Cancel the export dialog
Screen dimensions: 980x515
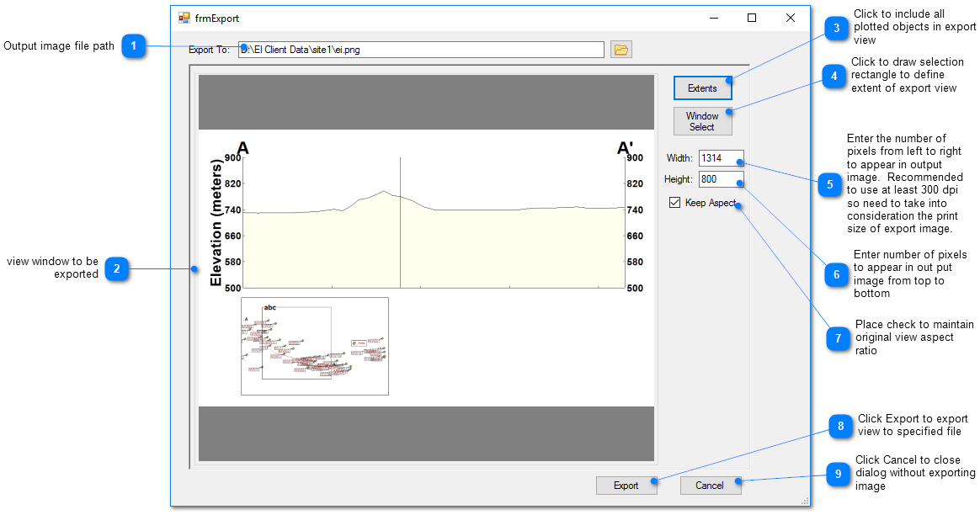click(710, 486)
